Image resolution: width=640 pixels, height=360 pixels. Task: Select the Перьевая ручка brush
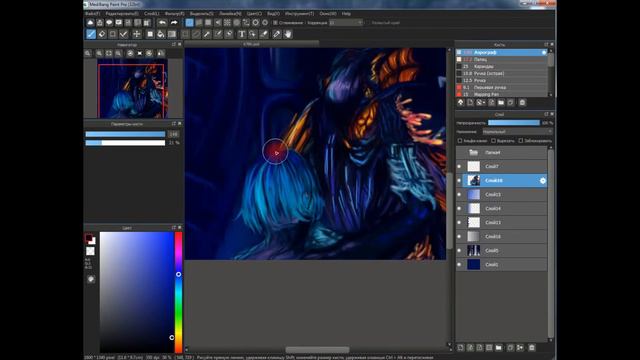click(501, 87)
